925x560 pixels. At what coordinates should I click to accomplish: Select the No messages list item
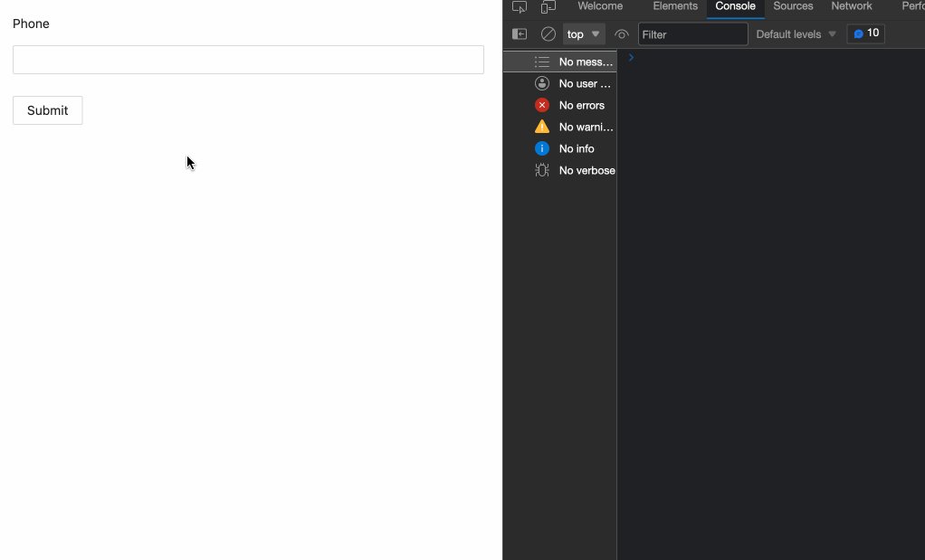575,62
